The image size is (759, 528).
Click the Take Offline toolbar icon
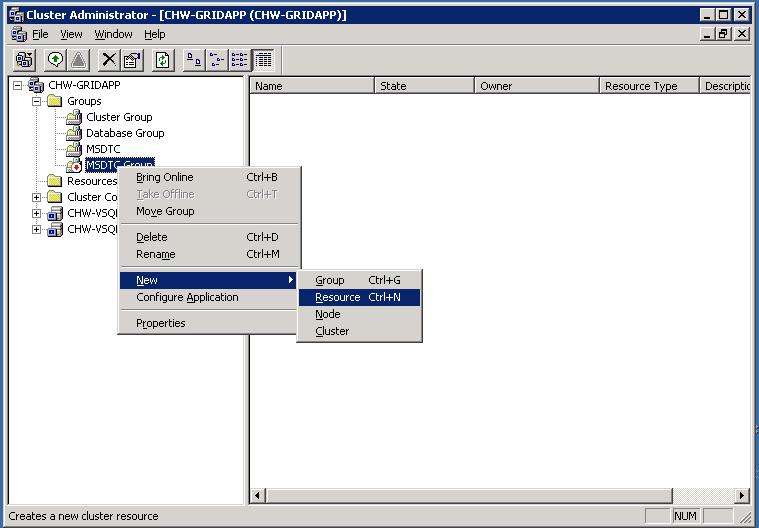pos(78,60)
